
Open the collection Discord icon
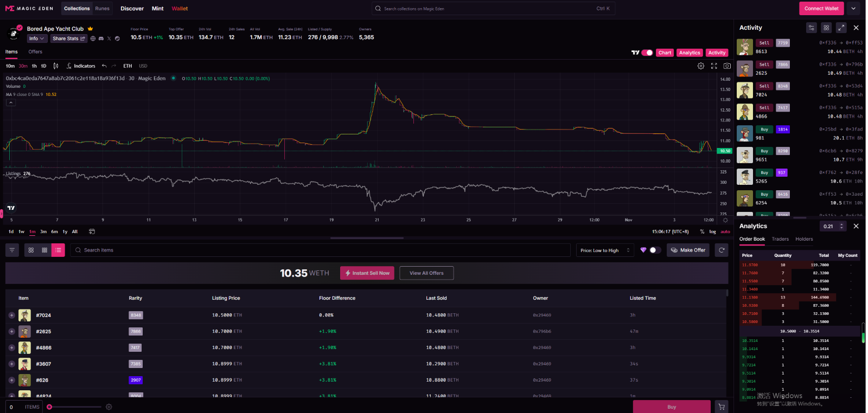(x=101, y=38)
